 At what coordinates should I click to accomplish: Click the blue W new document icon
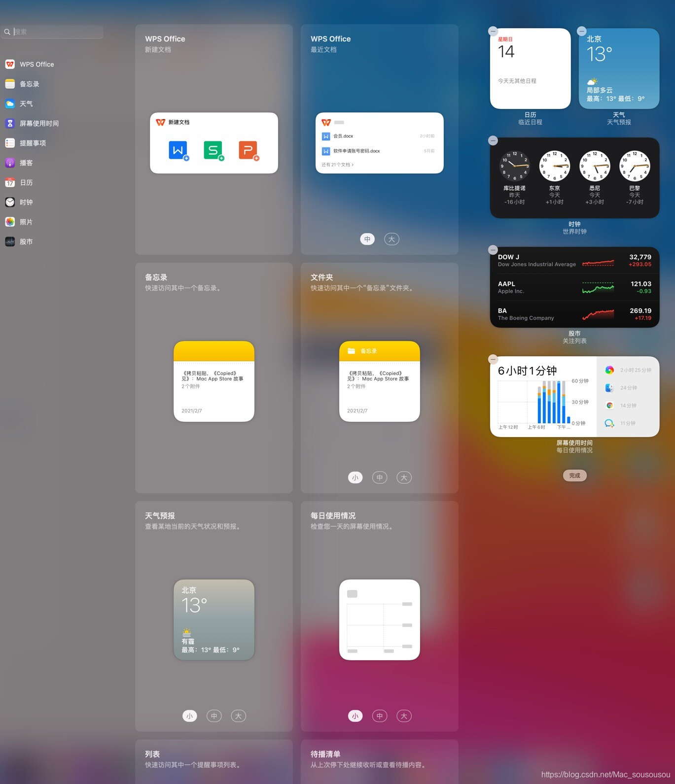(x=178, y=150)
